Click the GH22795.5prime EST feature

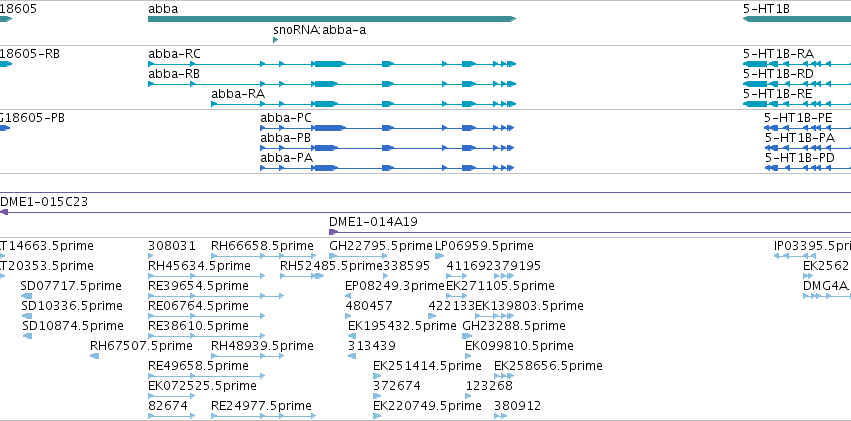(358, 256)
